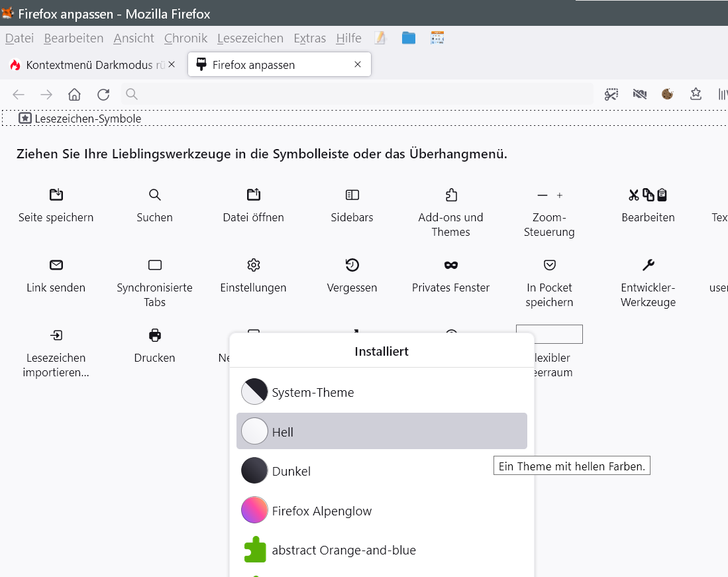Click the cookie icon in the toolbar

point(667,94)
